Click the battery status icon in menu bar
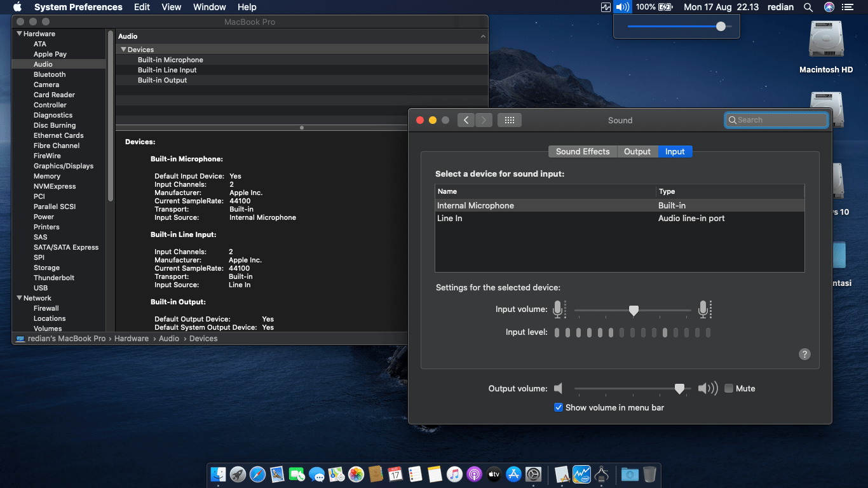Screen dimensions: 868x488 pyautogui.click(x=665, y=7)
